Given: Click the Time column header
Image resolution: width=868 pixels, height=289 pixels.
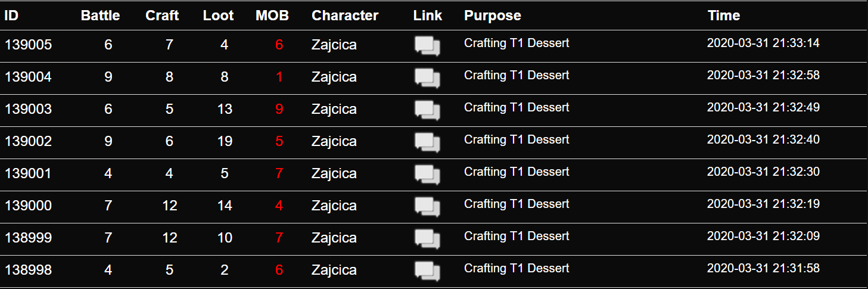Looking at the screenshot, I should pos(724,15).
